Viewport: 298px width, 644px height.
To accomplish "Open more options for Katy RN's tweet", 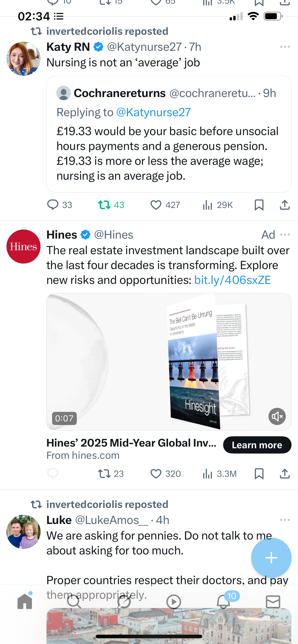I will click(x=285, y=47).
